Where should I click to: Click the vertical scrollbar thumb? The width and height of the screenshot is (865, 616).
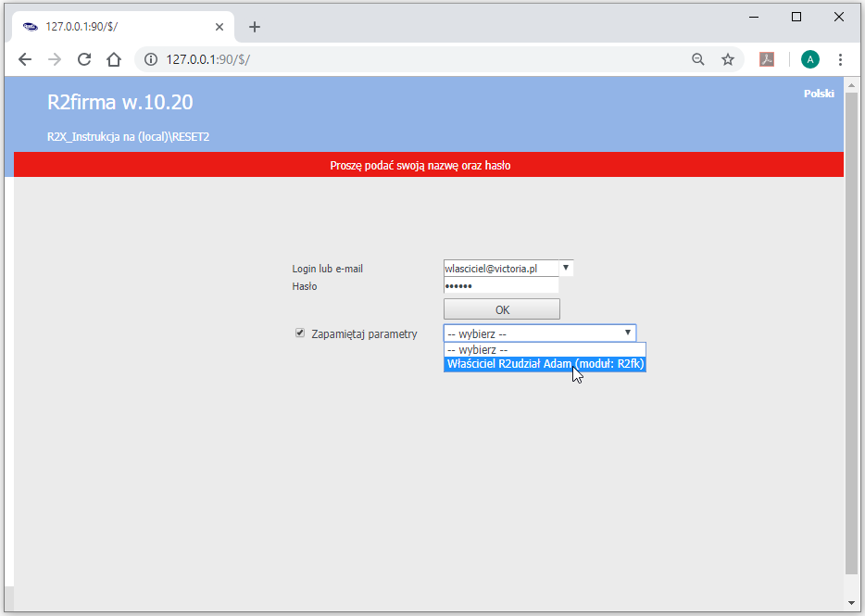point(851,333)
